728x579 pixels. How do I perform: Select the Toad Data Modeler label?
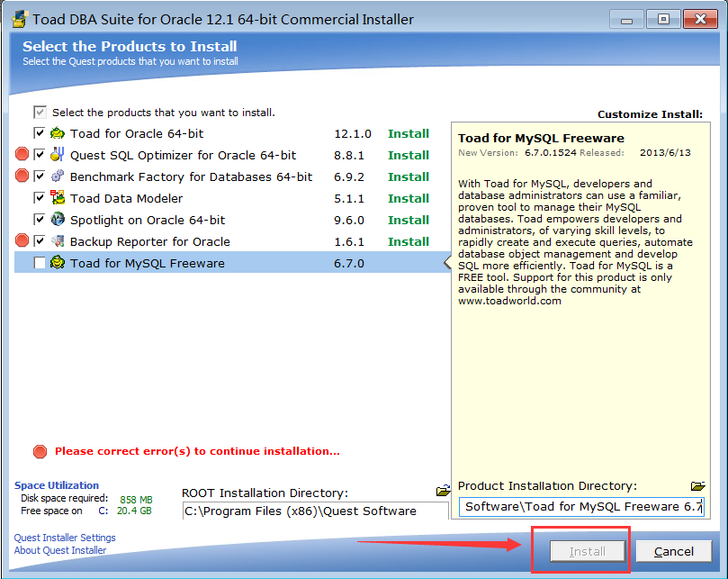coord(126,198)
